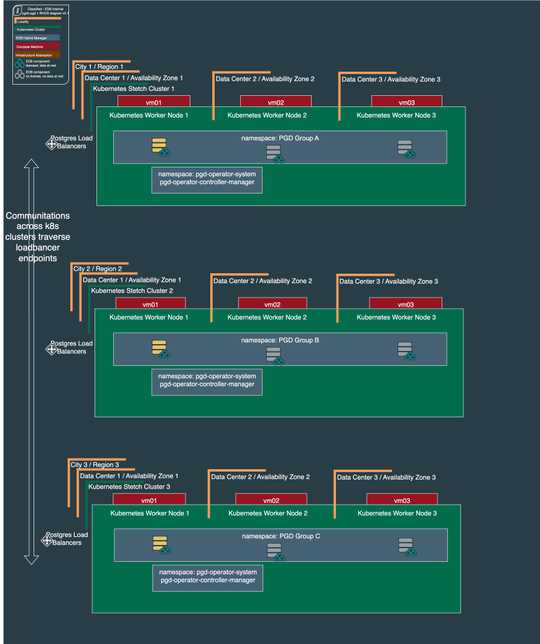
Task: Pick the yellow database icon in PGD Group C
Action: tap(161, 545)
